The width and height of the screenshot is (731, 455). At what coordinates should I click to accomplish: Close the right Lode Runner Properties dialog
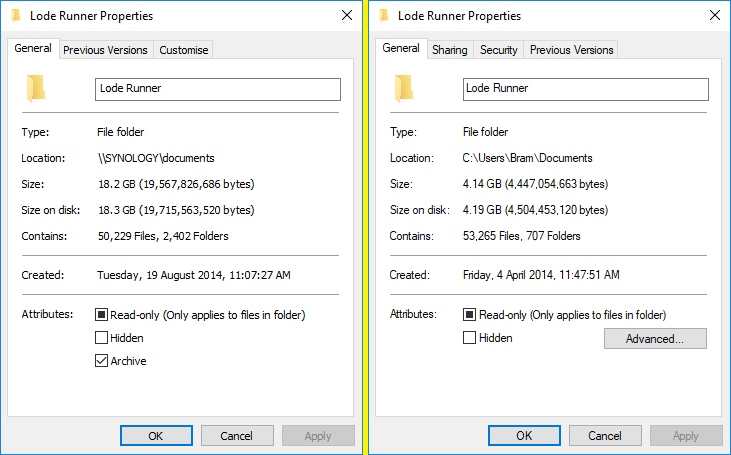click(715, 15)
